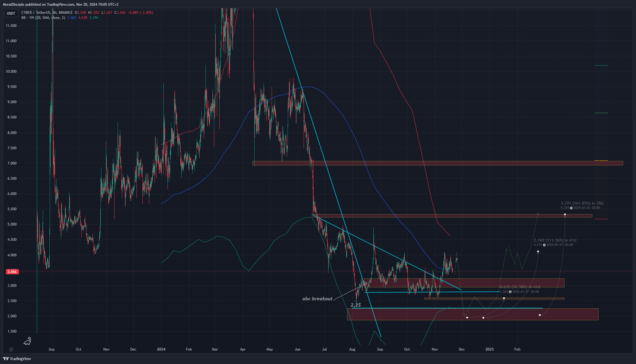Click the red 3.456 current price tag

[x=12, y=272]
